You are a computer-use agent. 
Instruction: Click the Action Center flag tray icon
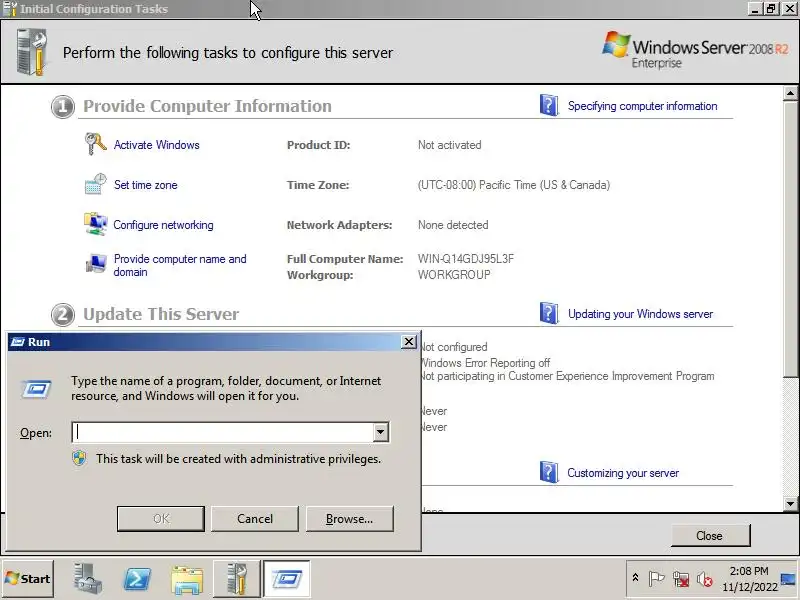[656, 579]
